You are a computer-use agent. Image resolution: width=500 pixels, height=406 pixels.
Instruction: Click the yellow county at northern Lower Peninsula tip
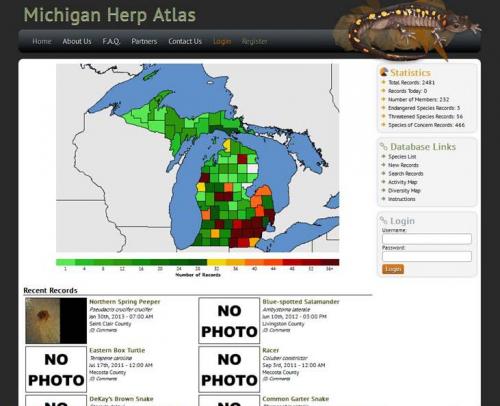pos(227,146)
